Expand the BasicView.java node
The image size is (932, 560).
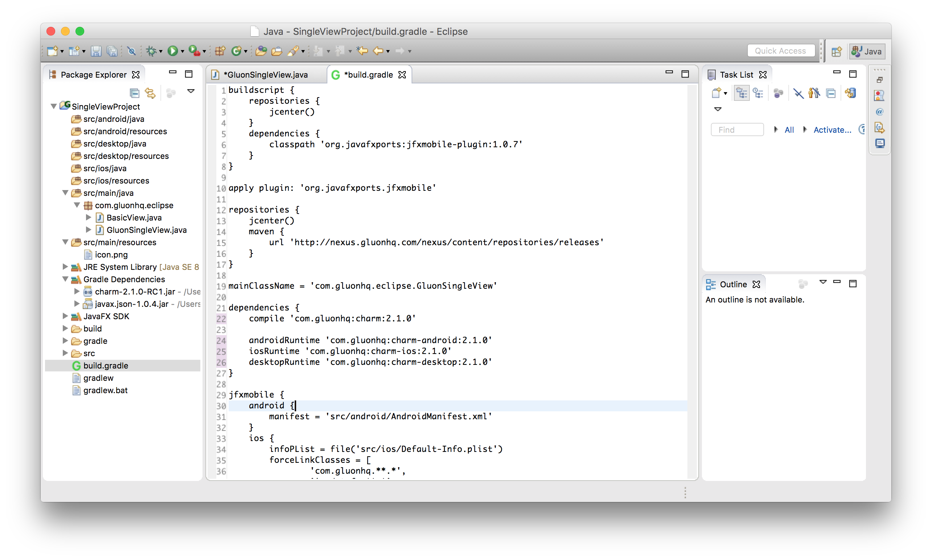tap(88, 217)
